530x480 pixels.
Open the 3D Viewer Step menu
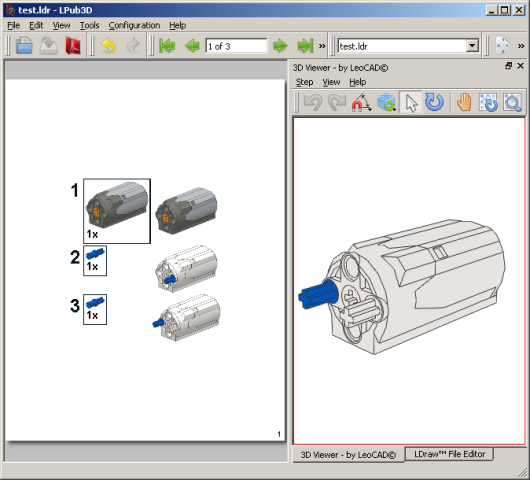304,82
